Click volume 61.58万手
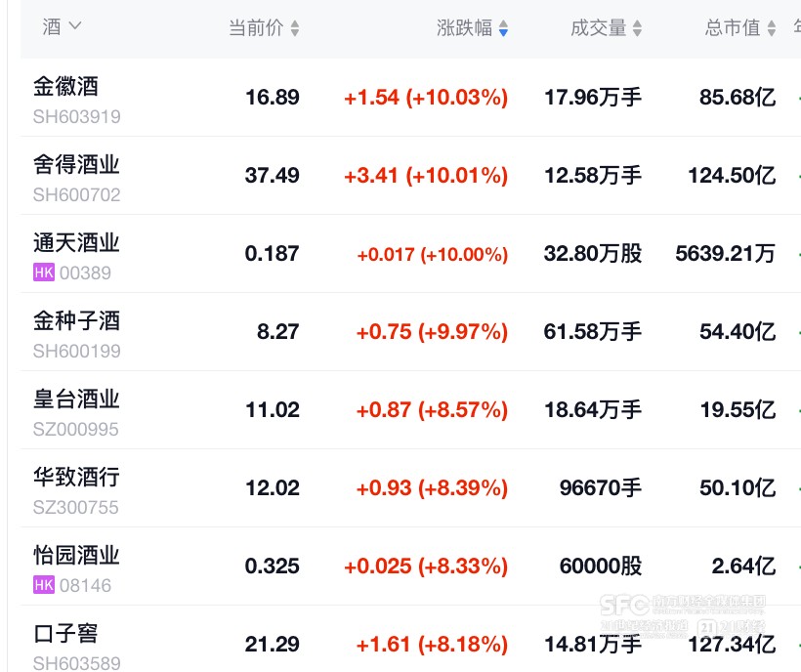The width and height of the screenshot is (801, 672). (593, 331)
